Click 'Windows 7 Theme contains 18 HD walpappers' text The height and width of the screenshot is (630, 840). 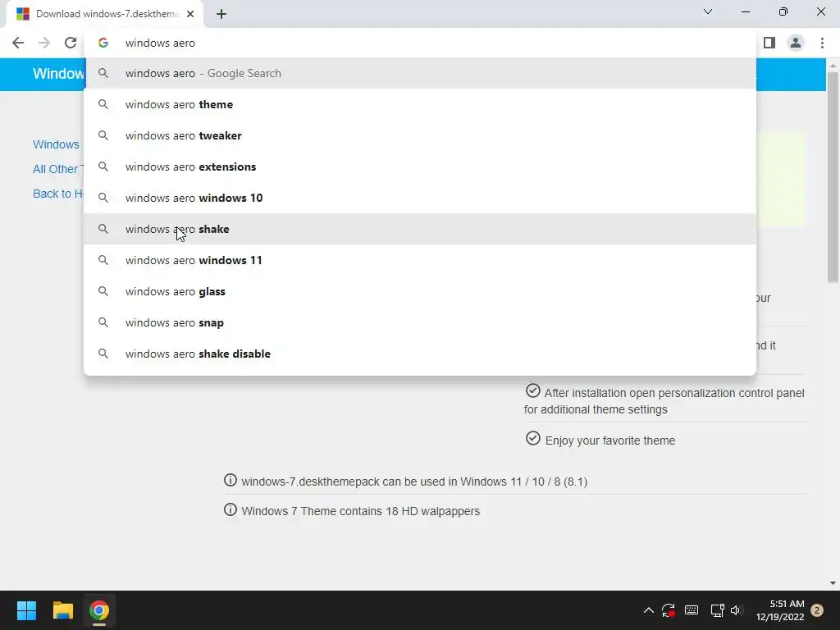click(x=361, y=511)
